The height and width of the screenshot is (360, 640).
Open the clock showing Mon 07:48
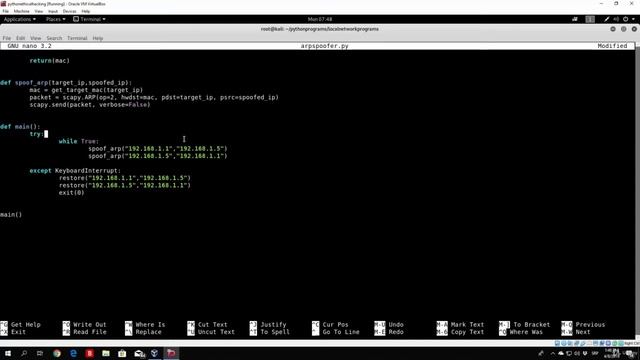point(320,19)
